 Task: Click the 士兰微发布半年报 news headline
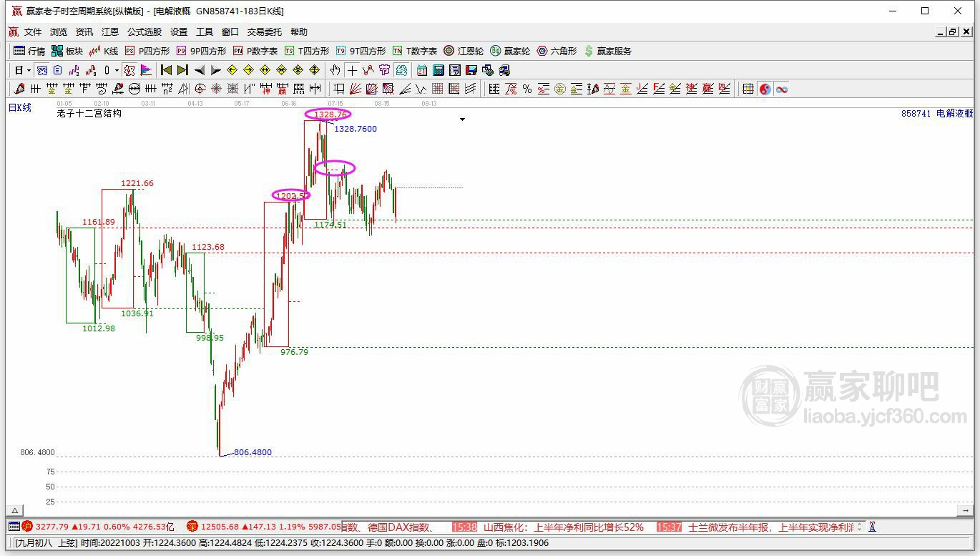coord(771,527)
